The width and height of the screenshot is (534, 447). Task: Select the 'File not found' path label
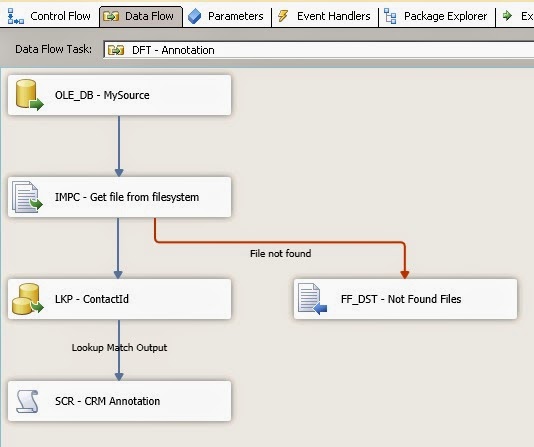pyautogui.click(x=280, y=254)
